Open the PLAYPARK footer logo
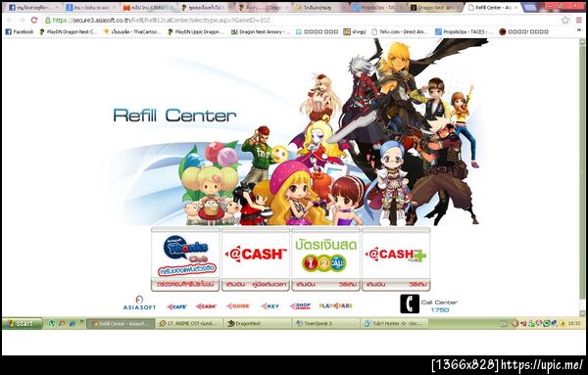 pyautogui.click(x=336, y=305)
